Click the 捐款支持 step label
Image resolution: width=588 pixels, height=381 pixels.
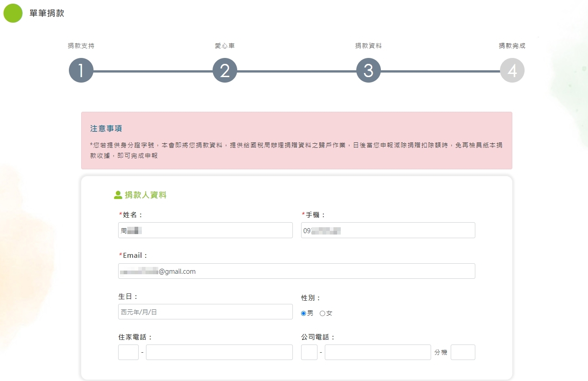(x=81, y=46)
